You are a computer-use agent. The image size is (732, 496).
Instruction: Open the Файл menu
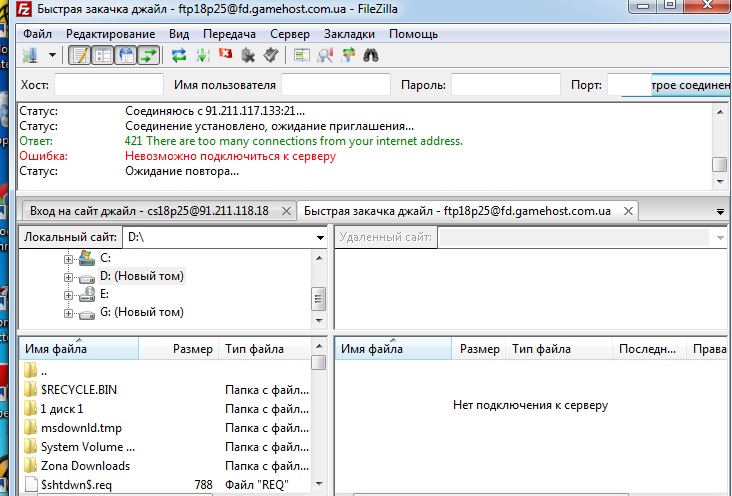tap(37, 34)
